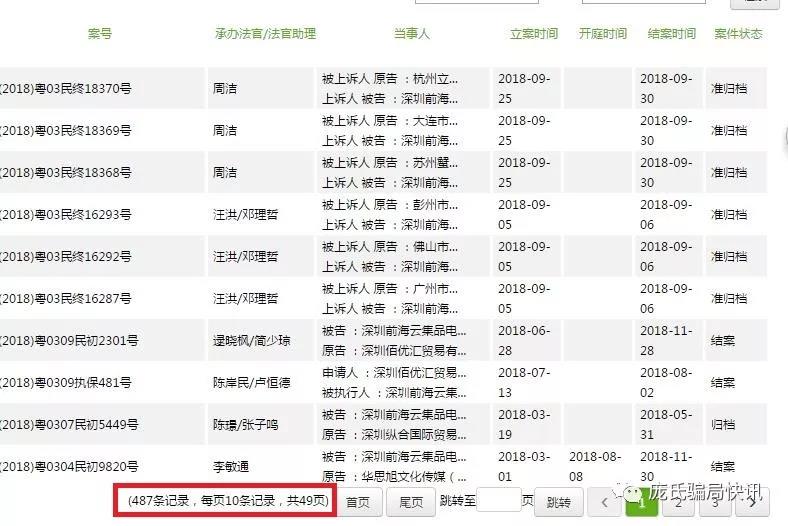Viewport: 788px width, 526px height.
Task: Click the 开庭时间 column header
Action: tap(603, 34)
